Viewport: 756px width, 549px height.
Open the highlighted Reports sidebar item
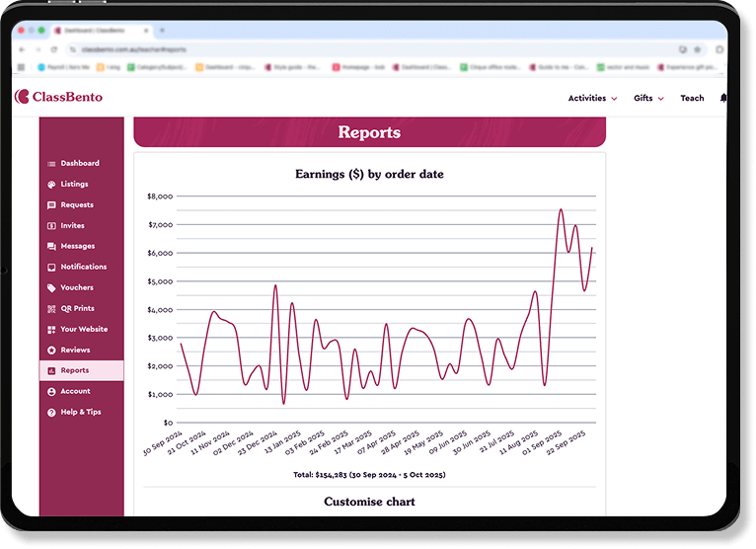click(x=82, y=371)
